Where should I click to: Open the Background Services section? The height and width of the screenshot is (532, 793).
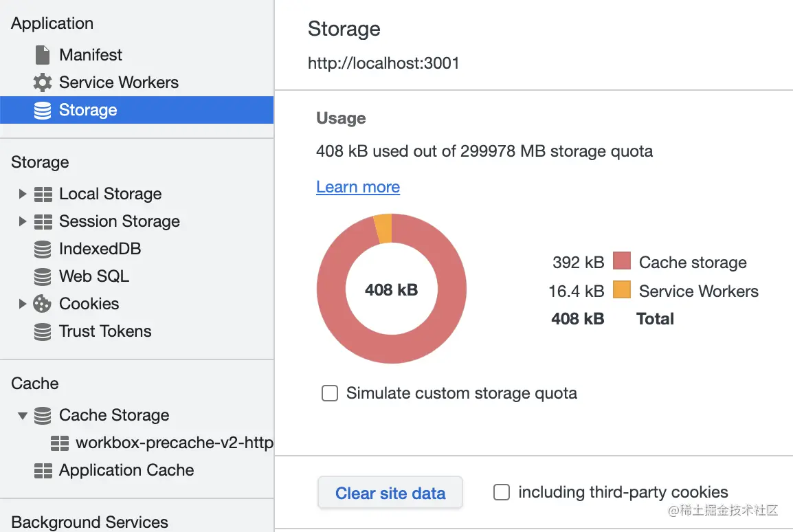point(89,522)
